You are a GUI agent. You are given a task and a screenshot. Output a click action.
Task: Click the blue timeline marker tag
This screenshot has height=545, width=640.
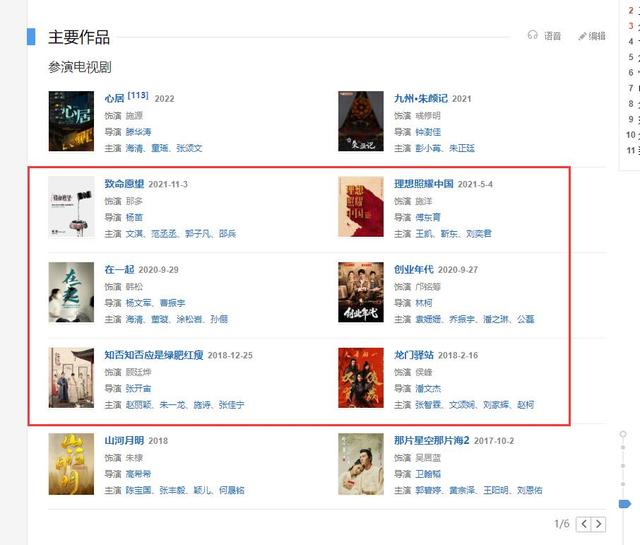point(624,504)
